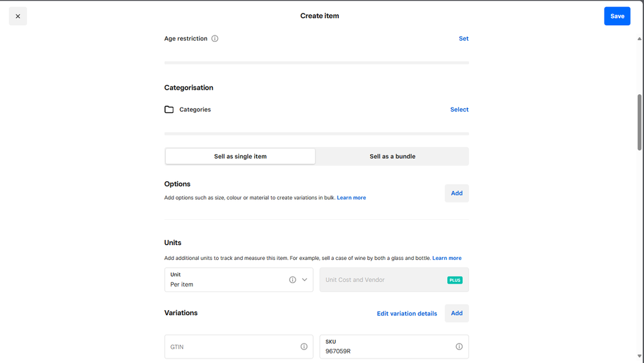Close the Create item dialog with X

18,16
